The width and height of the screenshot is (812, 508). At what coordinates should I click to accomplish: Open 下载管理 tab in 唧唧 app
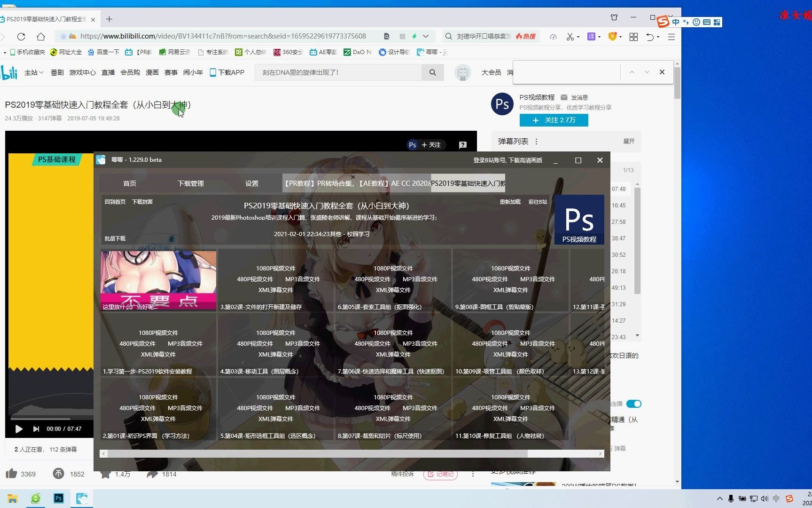tap(191, 183)
